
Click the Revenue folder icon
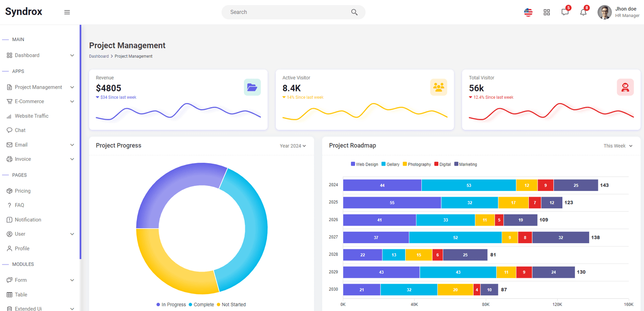pos(252,87)
